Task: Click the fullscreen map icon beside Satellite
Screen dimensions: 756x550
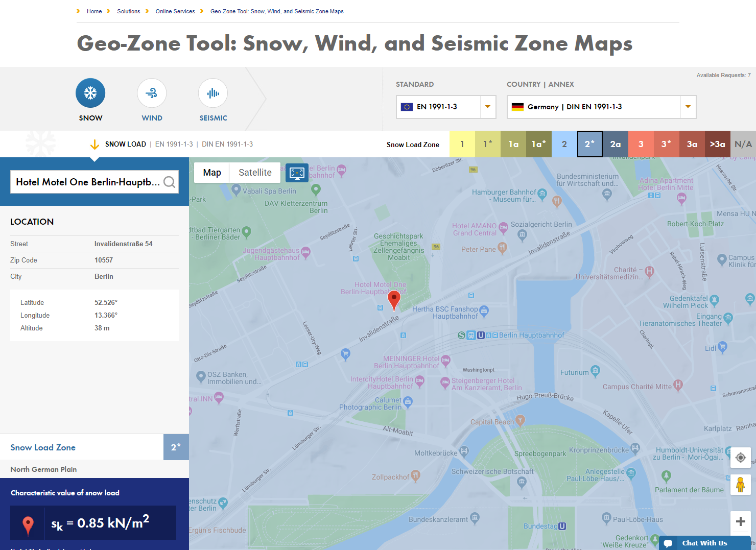Action: (x=297, y=173)
